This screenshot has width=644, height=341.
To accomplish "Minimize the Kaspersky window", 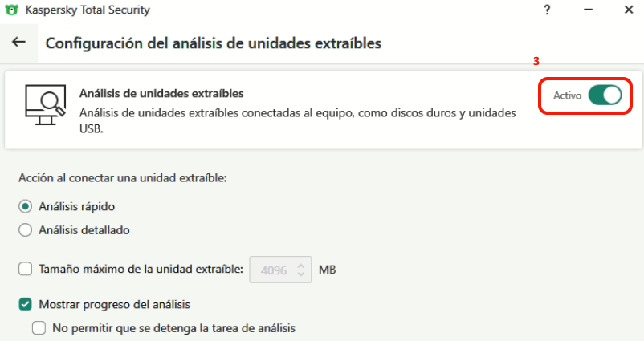I will (587, 11).
